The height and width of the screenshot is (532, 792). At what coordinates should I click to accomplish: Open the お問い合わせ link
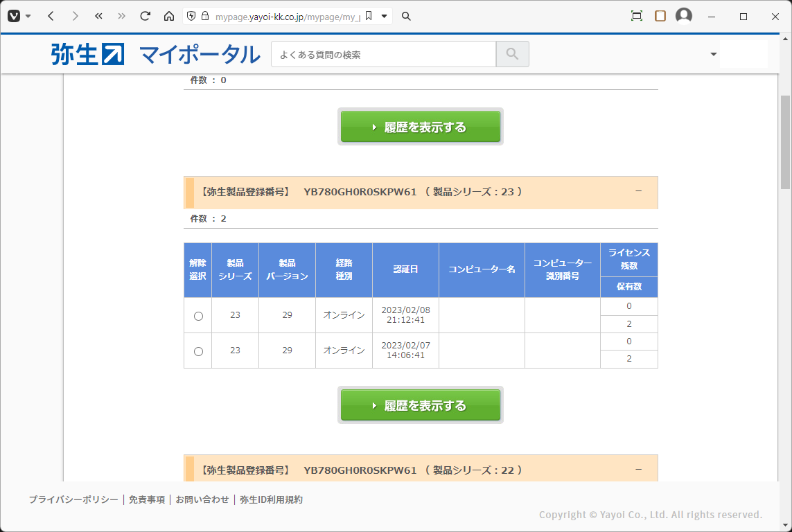point(202,499)
